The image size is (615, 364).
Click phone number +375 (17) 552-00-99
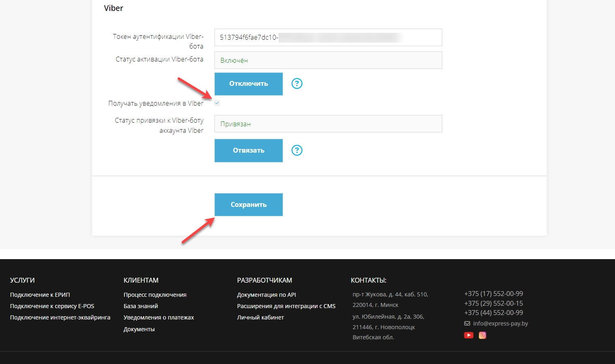pyautogui.click(x=493, y=294)
